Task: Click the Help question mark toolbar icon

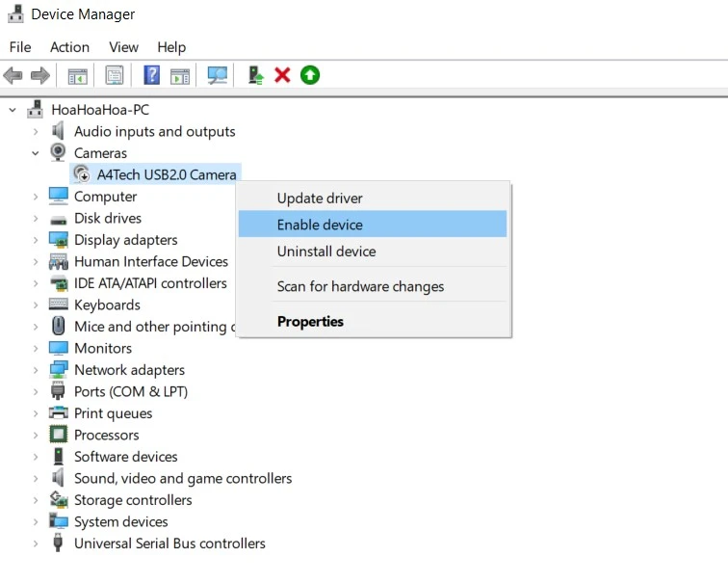Action: pos(151,75)
